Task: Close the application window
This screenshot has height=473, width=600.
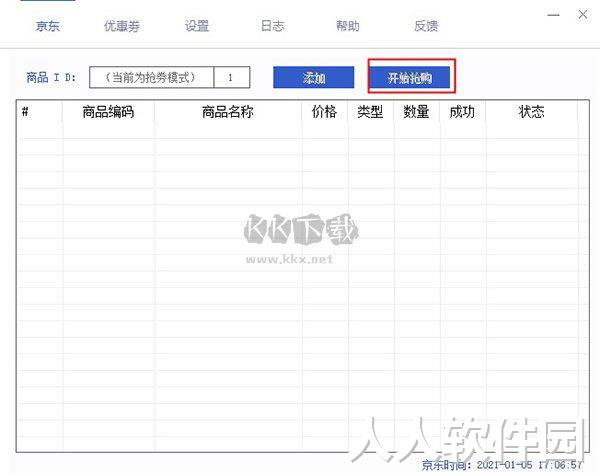Action: click(583, 15)
